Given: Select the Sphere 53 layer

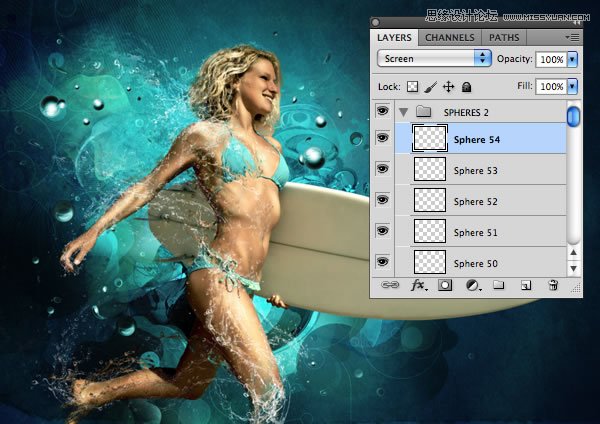Looking at the screenshot, I should pyautogui.click(x=480, y=169).
